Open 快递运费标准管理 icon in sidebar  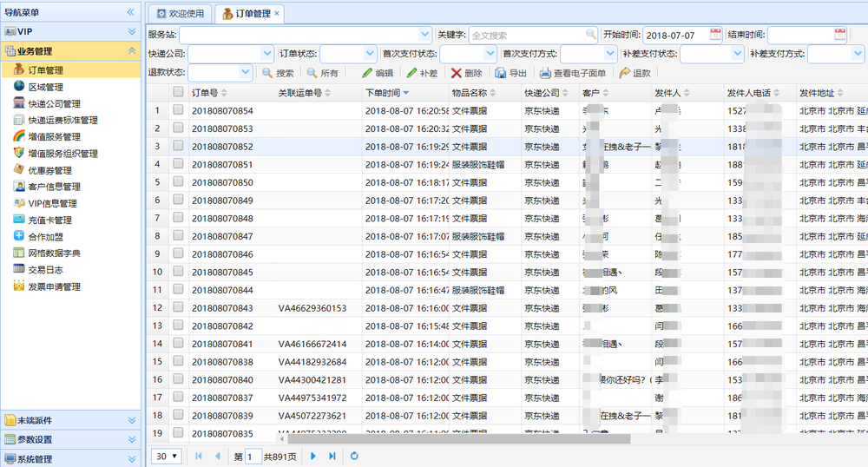[x=19, y=120]
